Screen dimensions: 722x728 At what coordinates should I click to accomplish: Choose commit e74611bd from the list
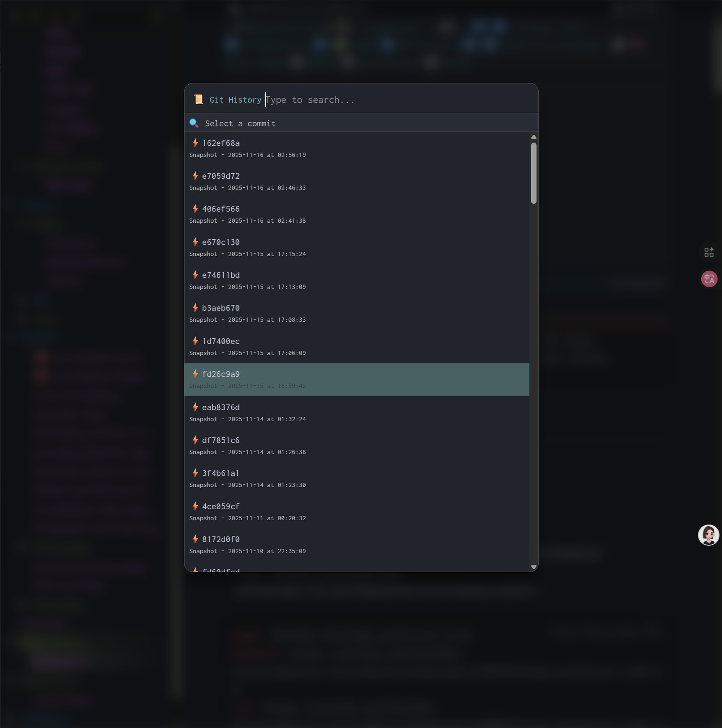[221, 275]
